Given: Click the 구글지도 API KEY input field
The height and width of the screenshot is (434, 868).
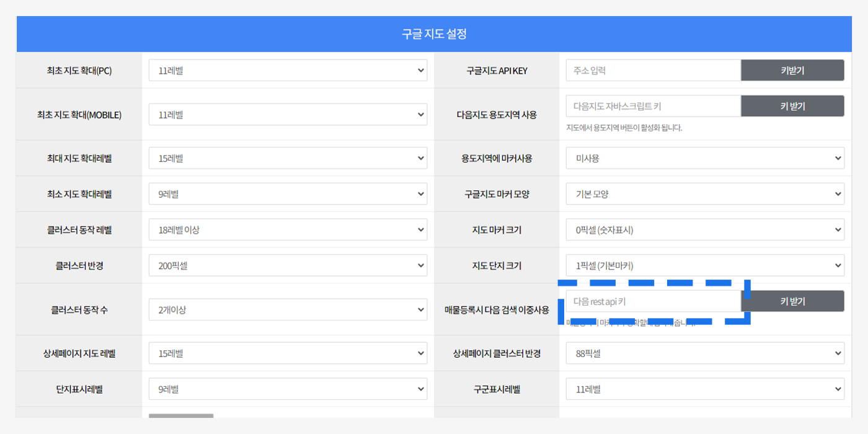Looking at the screenshot, I should [653, 71].
